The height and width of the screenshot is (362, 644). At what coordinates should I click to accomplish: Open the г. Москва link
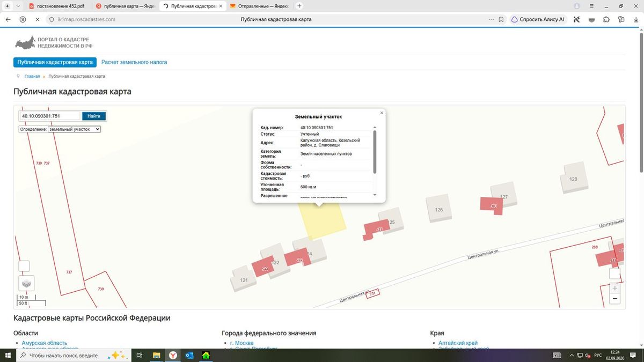pyautogui.click(x=241, y=343)
